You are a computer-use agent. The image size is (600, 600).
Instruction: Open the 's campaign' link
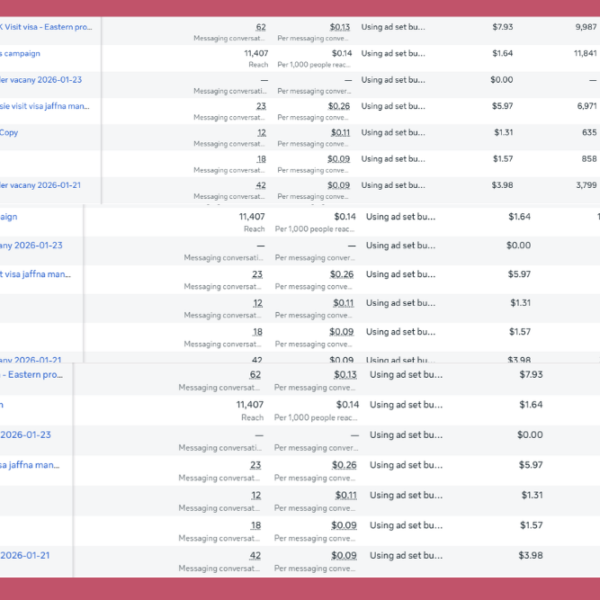[x=21, y=53]
